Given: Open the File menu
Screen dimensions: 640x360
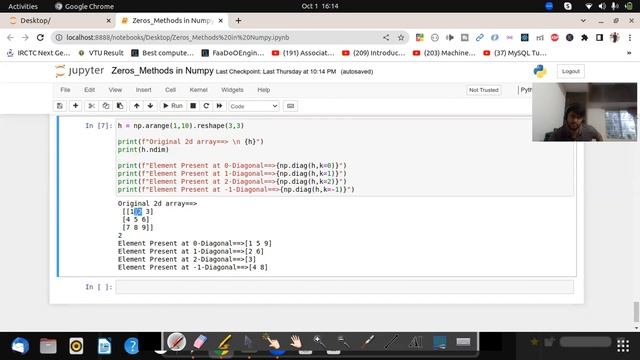Looking at the screenshot, I should coord(65,90).
